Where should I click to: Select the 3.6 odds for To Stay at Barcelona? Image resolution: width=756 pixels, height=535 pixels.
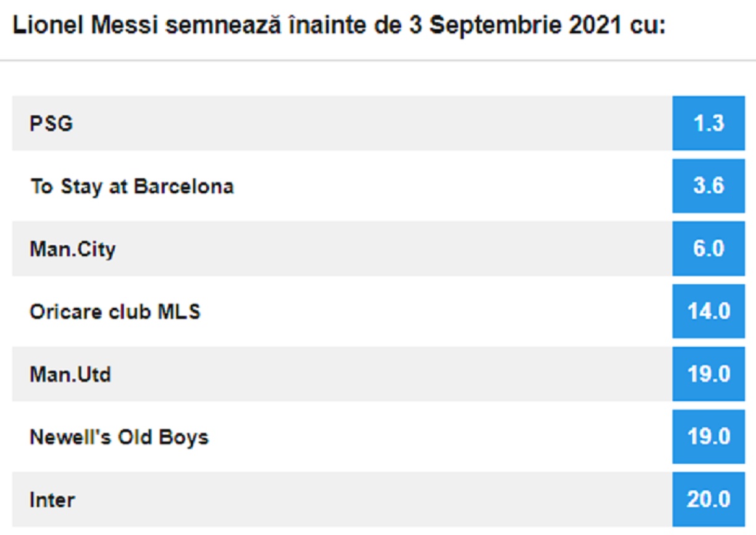pyautogui.click(x=706, y=184)
